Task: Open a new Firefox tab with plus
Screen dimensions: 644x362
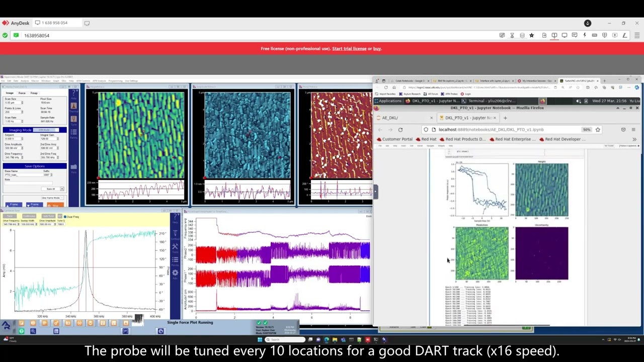Action: pos(505,118)
